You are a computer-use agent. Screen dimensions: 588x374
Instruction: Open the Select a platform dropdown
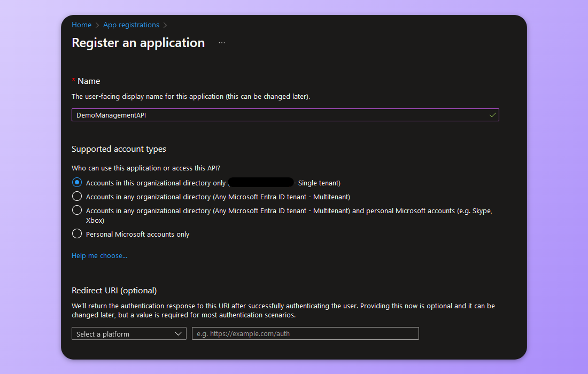pyautogui.click(x=128, y=333)
